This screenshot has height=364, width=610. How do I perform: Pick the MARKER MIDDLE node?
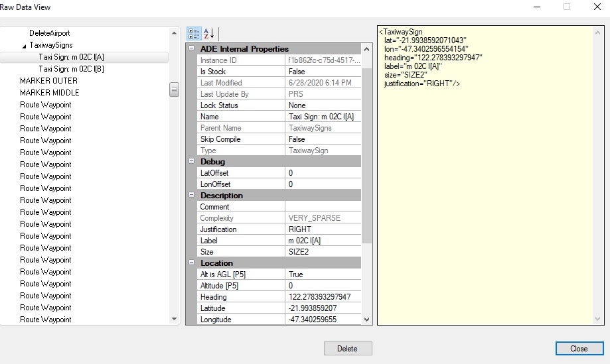click(x=49, y=93)
